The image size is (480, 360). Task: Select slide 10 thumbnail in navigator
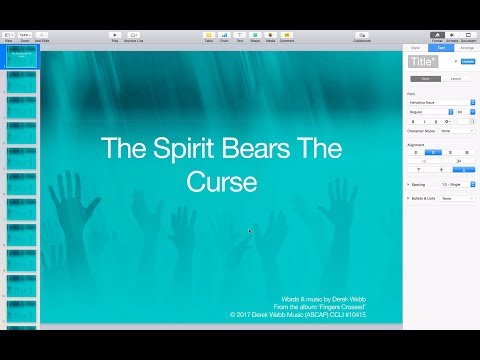click(21, 286)
